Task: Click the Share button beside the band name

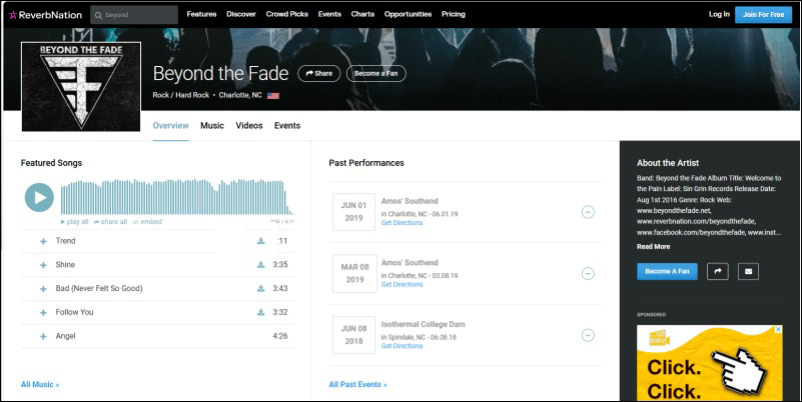Action: tap(319, 74)
